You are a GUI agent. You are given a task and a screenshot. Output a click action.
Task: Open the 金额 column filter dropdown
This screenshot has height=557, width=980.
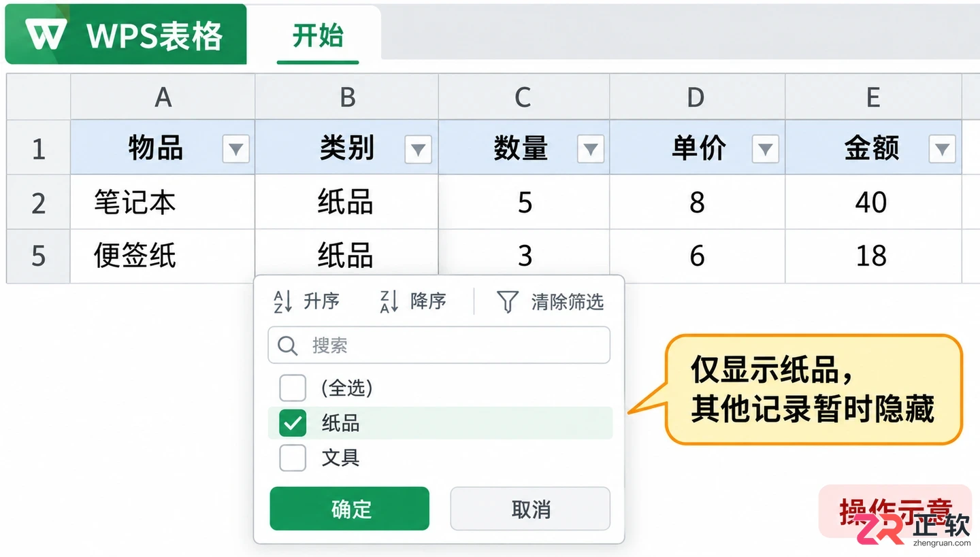point(942,148)
